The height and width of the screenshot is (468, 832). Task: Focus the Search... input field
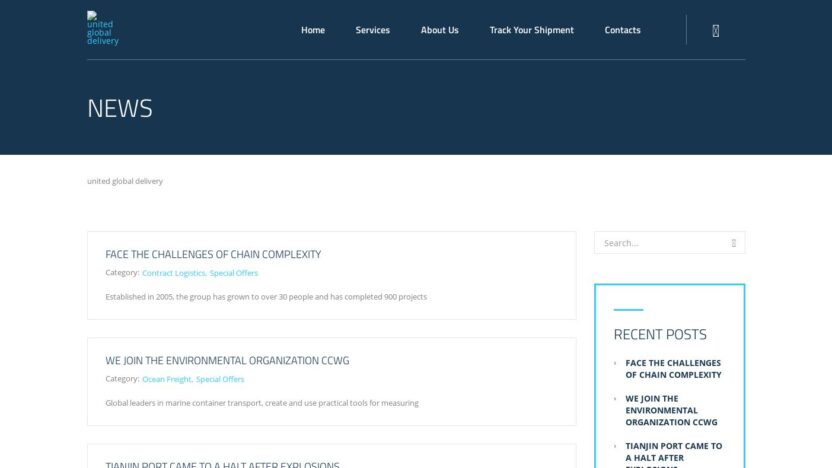click(670, 243)
